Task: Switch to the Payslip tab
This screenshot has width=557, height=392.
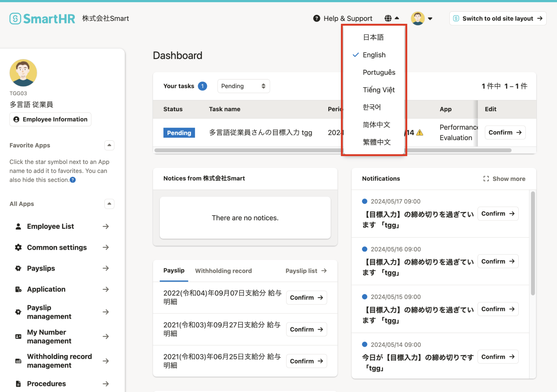Action: 174,271
